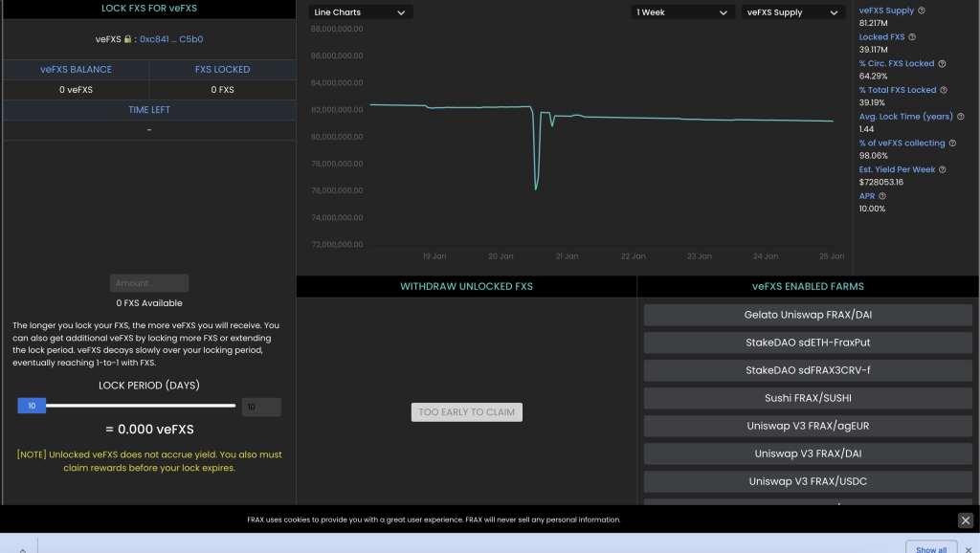980x553 pixels.
Task: Open Gelato Uniswap FRAX/DAI farm
Action: (x=808, y=315)
